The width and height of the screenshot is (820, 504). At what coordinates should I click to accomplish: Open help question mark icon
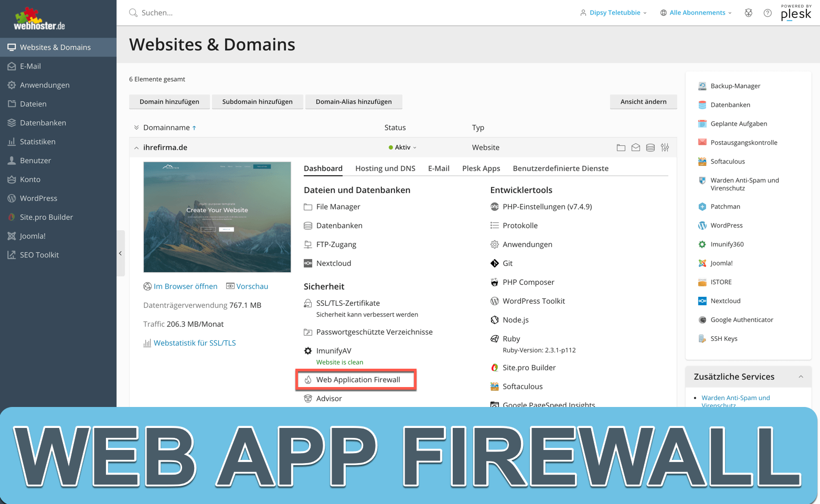[x=768, y=13]
